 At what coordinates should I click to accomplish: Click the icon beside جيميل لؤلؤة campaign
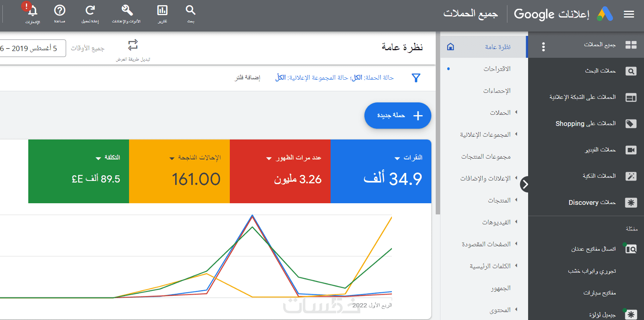tap(631, 315)
